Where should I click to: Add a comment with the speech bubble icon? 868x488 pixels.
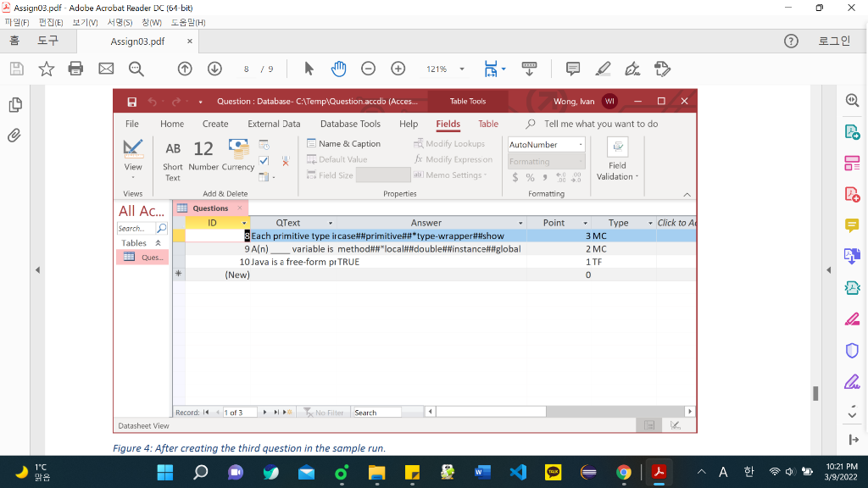tap(573, 69)
